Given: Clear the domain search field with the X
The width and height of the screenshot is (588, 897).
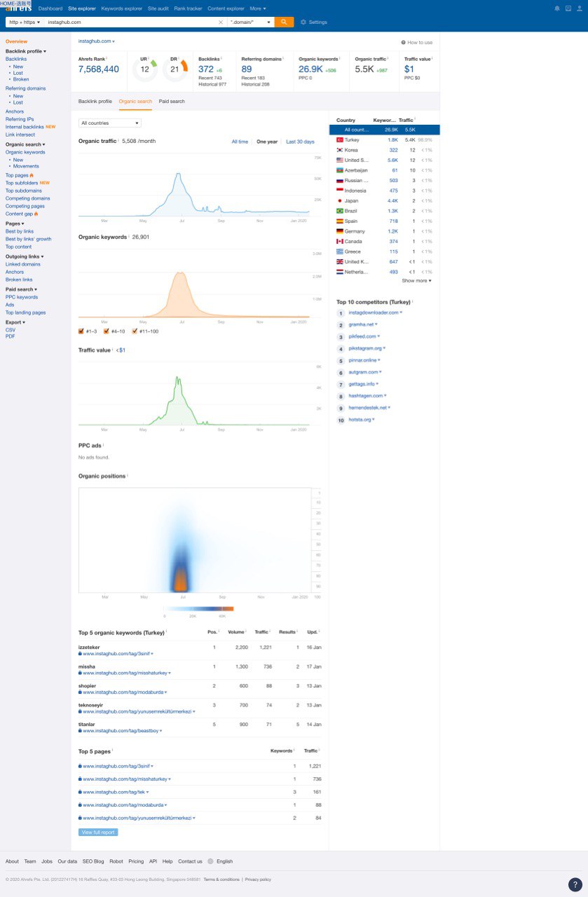Looking at the screenshot, I should 221,22.
